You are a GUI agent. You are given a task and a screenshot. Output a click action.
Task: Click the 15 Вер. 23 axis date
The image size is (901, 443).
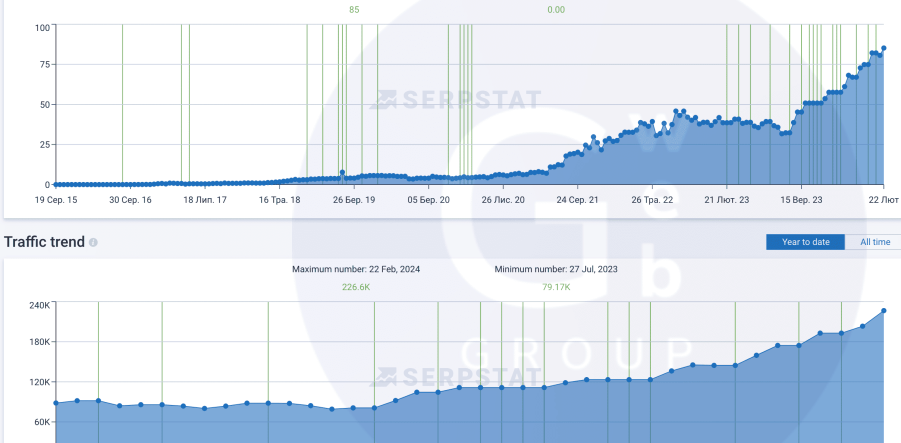801,200
